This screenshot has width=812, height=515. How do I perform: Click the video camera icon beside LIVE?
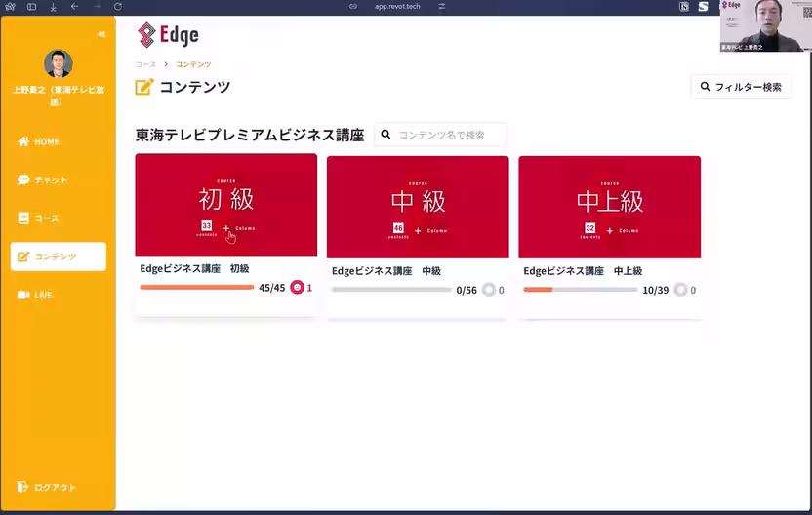23,295
